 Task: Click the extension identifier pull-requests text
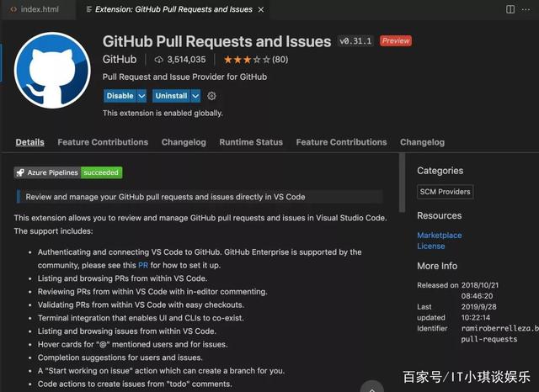point(488,339)
